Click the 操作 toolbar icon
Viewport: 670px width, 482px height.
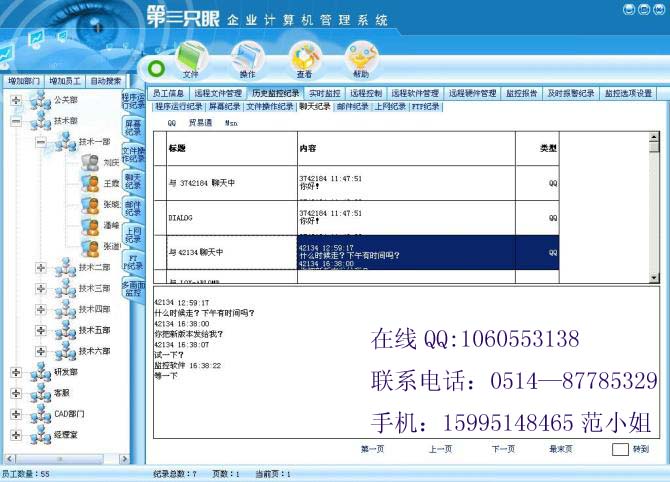pyautogui.click(x=247, y=58)
